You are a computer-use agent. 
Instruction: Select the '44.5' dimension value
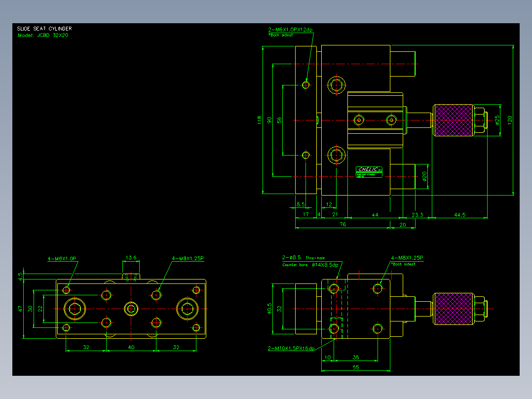coord(460,215)
